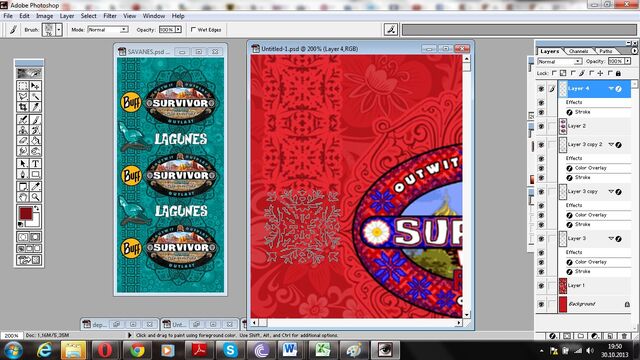Select the Crop tool

click(x=23, y=107)
